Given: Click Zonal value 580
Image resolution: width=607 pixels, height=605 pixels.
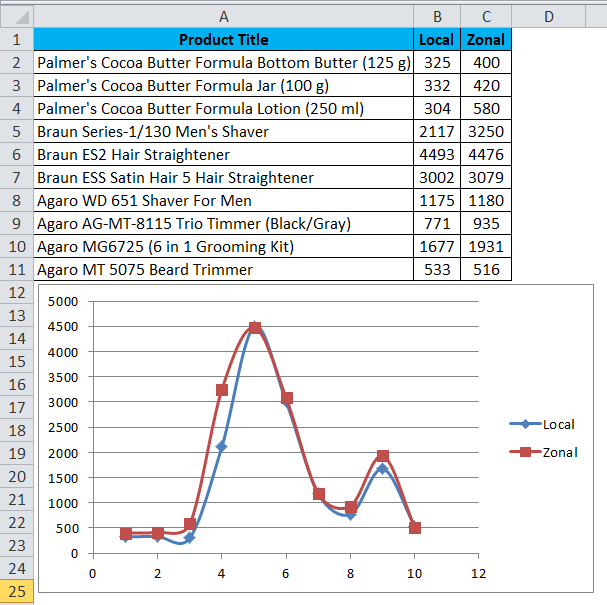Looking at the screenshot, I should (486, 109).
